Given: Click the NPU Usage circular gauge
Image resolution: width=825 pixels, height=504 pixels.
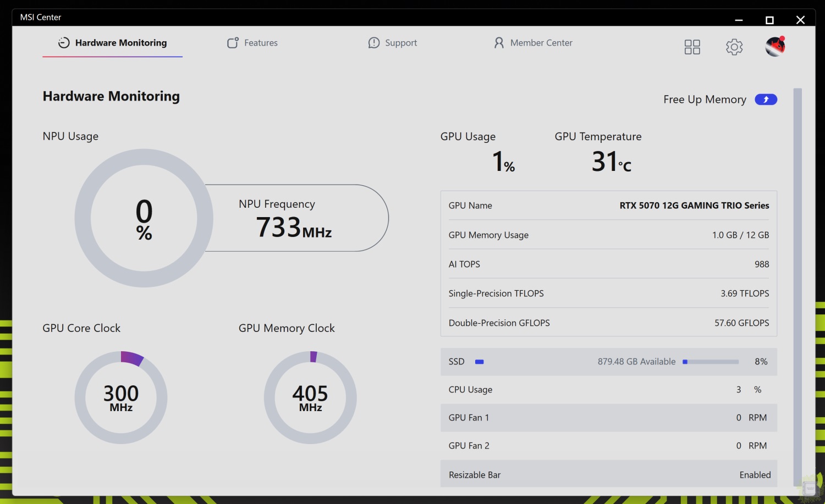Looking at the screenshot, I should (144, 218).
